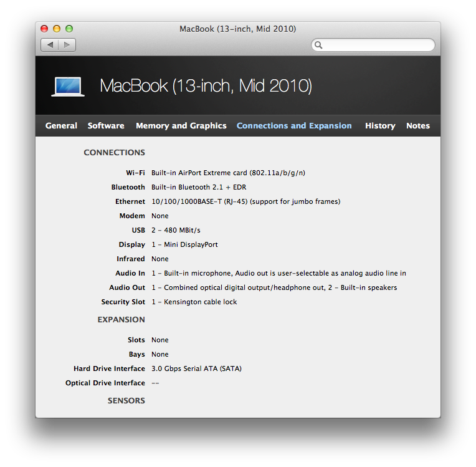Click the Infrared None value
The height and width of the screenshot is (467, 476).
(160, 259)
